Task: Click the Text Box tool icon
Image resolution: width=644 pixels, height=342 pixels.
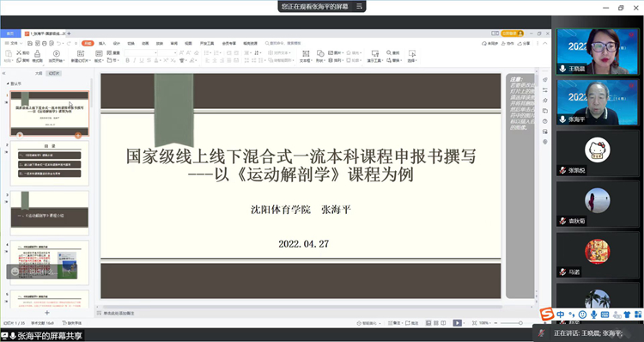Action: (x=306, y=53)
